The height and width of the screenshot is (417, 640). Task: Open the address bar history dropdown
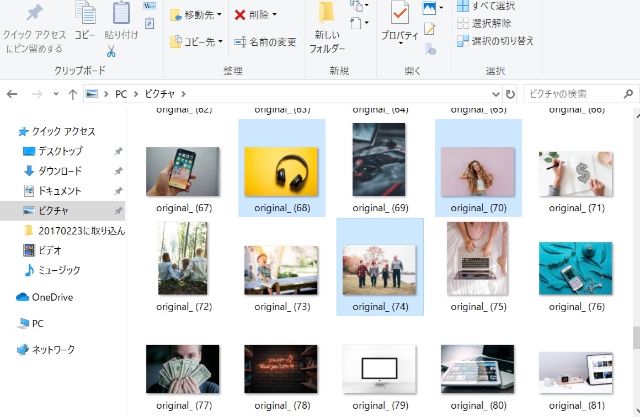pyautogui.click(x=496, y=94)
